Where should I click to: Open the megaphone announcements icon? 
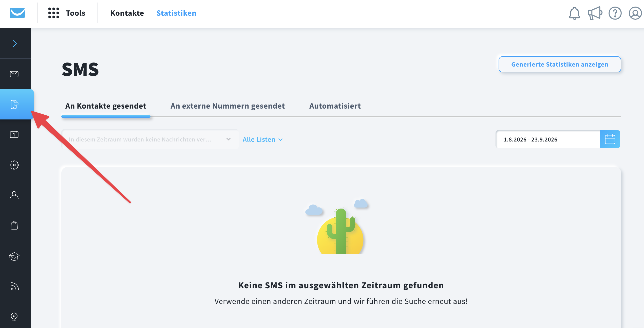[x=595, y=13]
